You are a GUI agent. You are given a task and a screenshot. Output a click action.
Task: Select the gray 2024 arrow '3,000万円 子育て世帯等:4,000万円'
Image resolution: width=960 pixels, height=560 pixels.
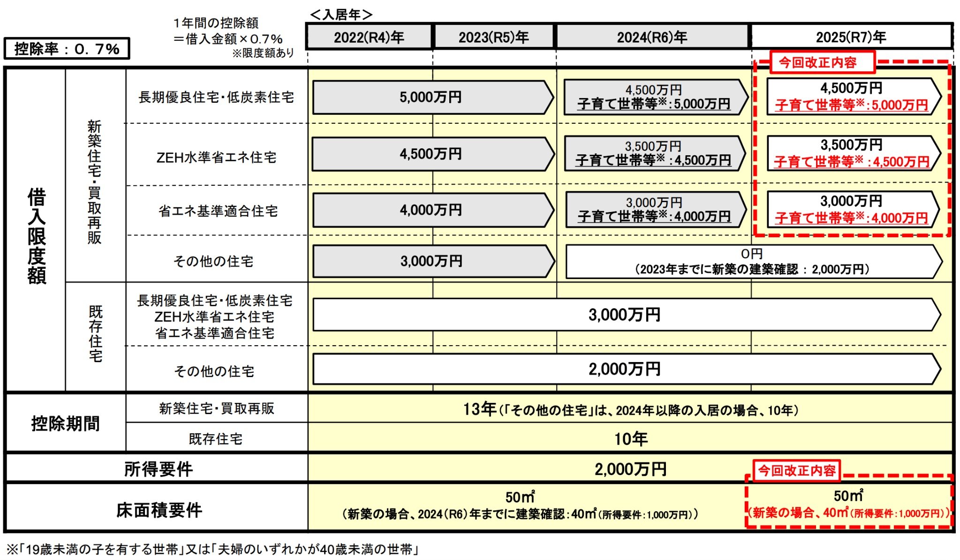[x=656, y=210]
